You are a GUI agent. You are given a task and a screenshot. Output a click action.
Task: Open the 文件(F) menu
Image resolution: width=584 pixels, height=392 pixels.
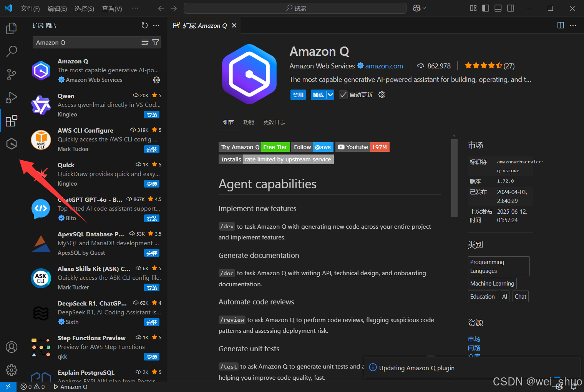click(30, 8)
